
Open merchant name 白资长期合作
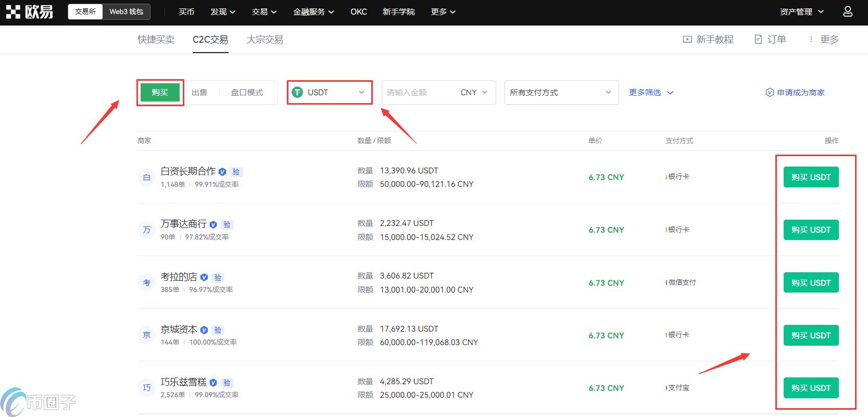188,171
